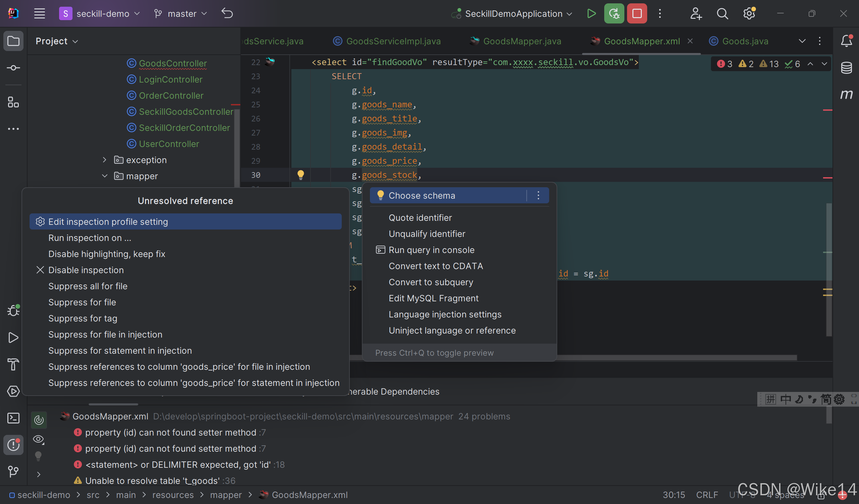Screen dimensions: 859x504
Task: Expand the exception folder
Action: click(x=105, y=160)
